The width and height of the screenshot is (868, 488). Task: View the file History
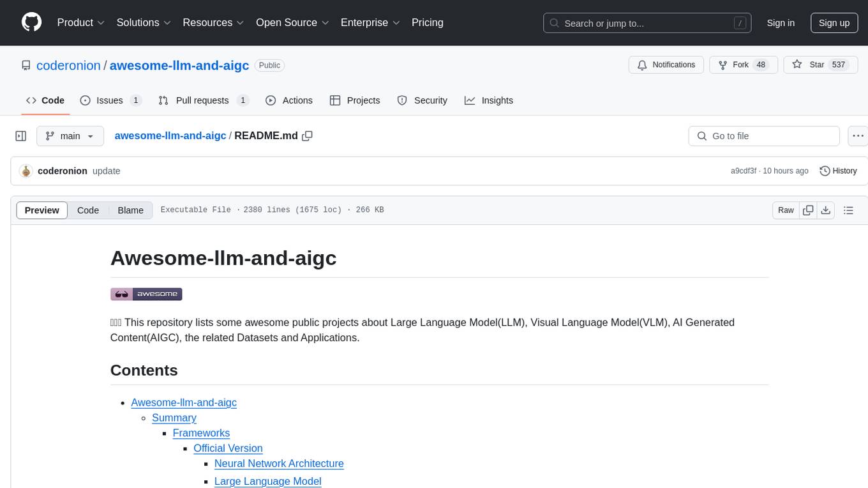(838, 171)
